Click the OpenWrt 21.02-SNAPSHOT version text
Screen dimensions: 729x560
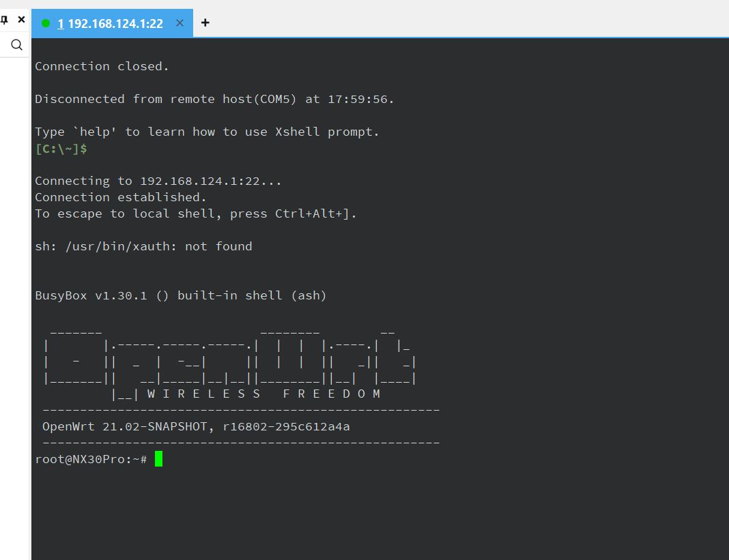click(196, 426)
